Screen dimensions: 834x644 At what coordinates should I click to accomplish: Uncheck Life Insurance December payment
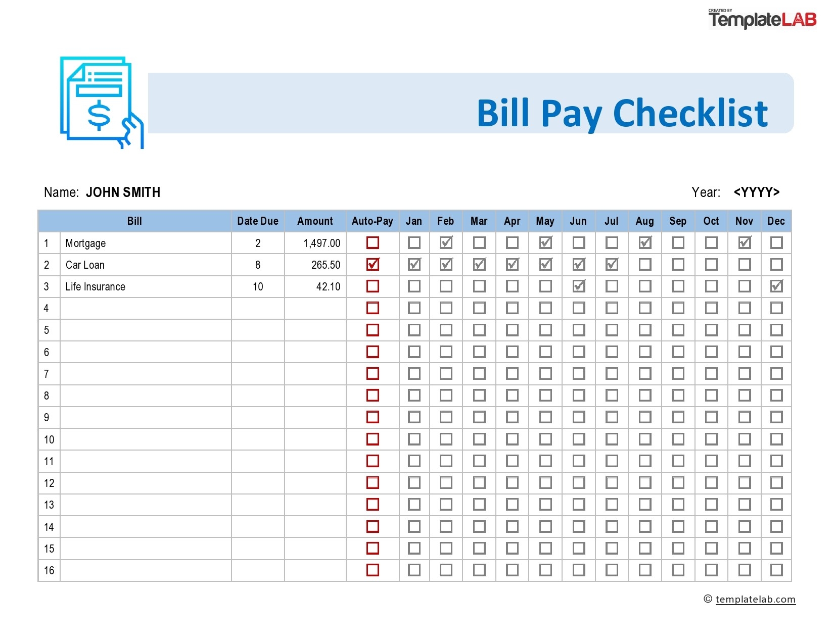click(x=776, y=286)
